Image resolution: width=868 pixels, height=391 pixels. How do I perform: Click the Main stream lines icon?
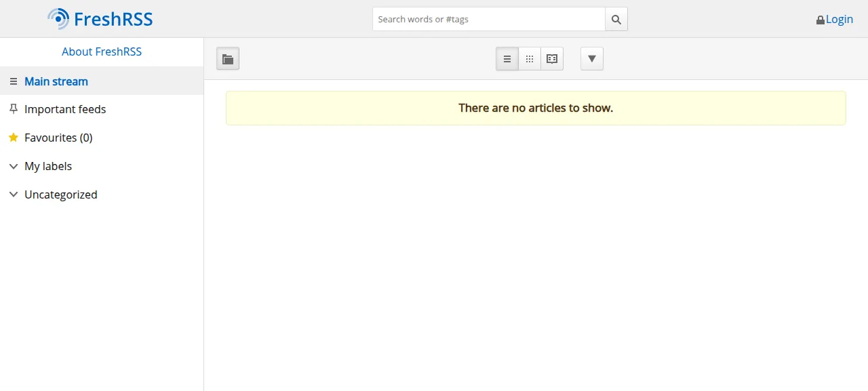pos(14,81)
